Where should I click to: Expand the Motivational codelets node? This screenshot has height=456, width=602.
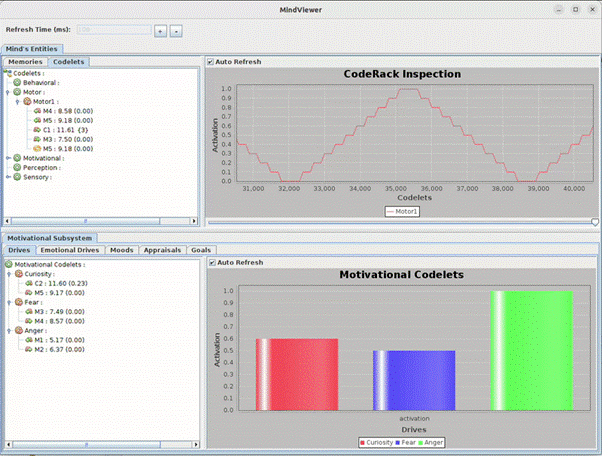pos(8,158)
